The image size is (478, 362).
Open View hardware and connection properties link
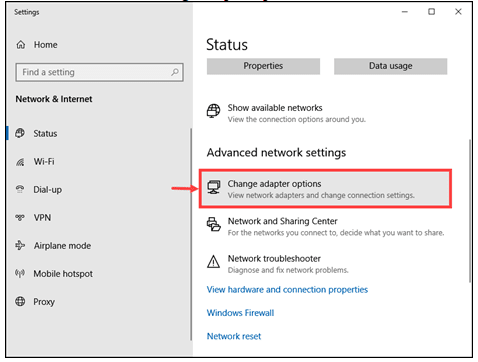(x=287, y=290)
